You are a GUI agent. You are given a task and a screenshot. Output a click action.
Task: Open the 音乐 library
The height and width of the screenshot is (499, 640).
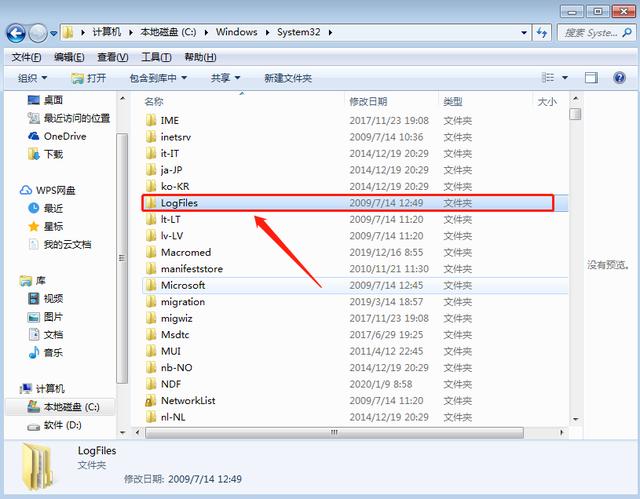pos(45,353)
